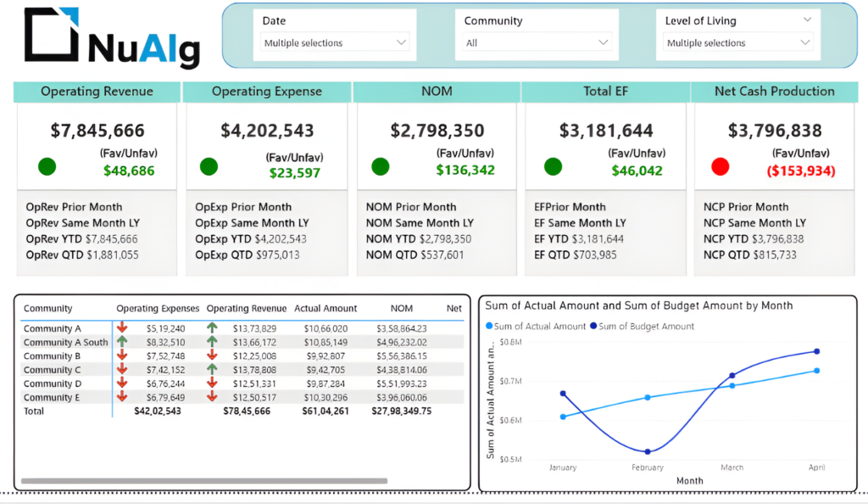Open the Community slicer dropdown

[x=537, y=42]
